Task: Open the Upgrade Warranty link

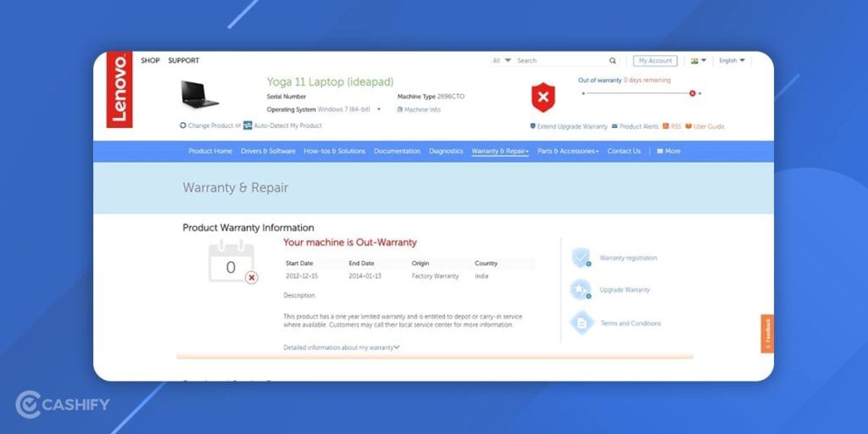Action: pyautogui.click(x=625, y=290)
